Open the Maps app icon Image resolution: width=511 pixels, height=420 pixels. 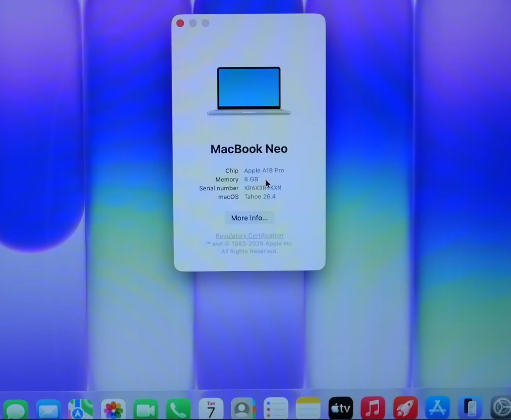click(x=80, y=409)
